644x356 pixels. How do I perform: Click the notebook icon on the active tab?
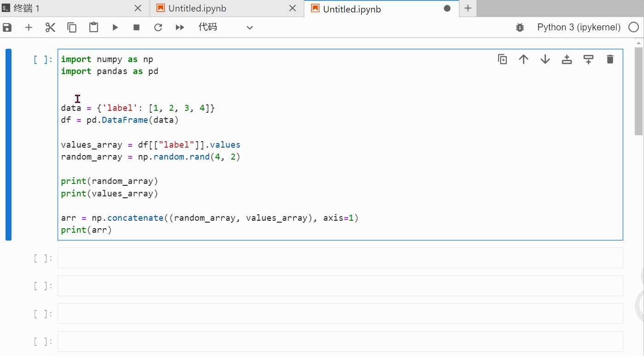coord(315,8)
